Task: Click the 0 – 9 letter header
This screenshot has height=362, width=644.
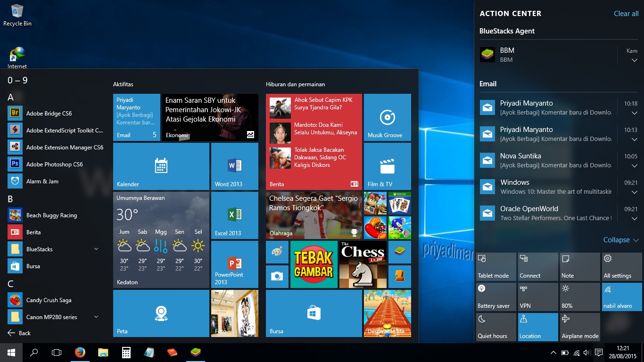Action: click(x=17, y=81)
